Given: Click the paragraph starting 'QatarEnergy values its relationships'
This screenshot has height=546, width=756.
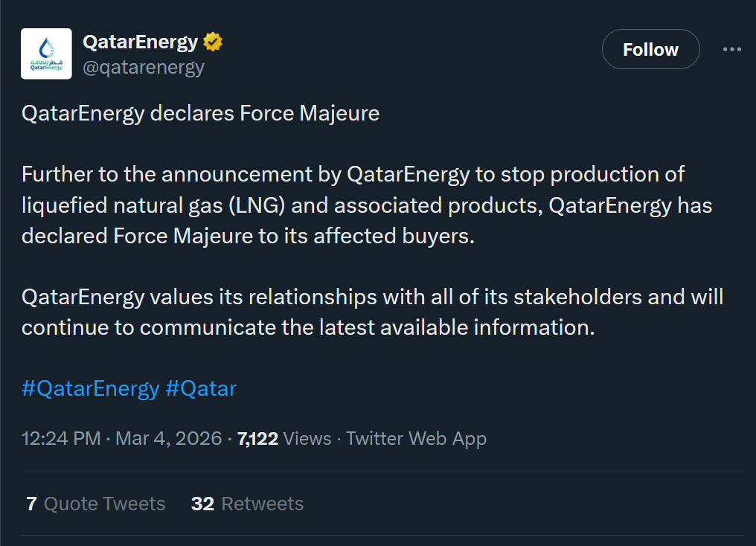Looking at the screenshot, I should click(x=372, y=312).
